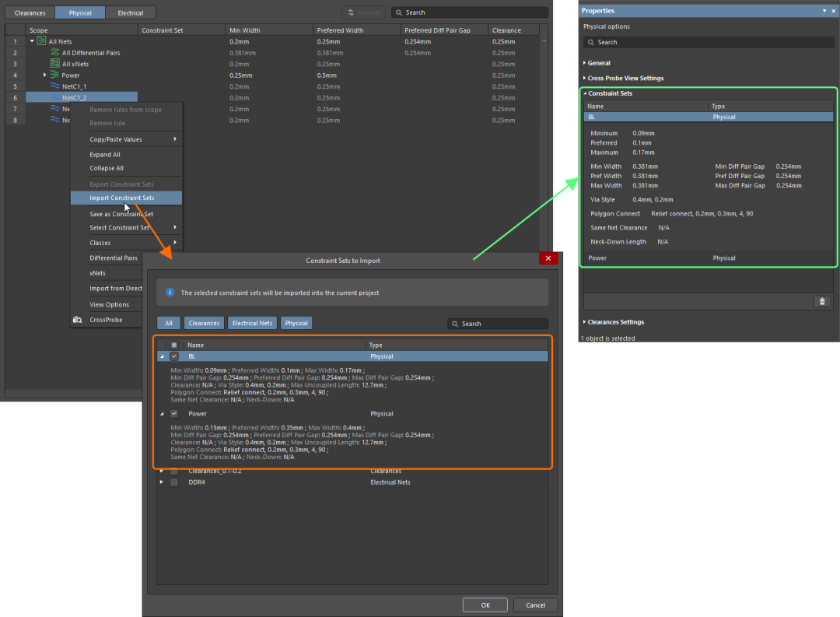Check the DDR4 constraint set checkbox

tap(174, 482)
